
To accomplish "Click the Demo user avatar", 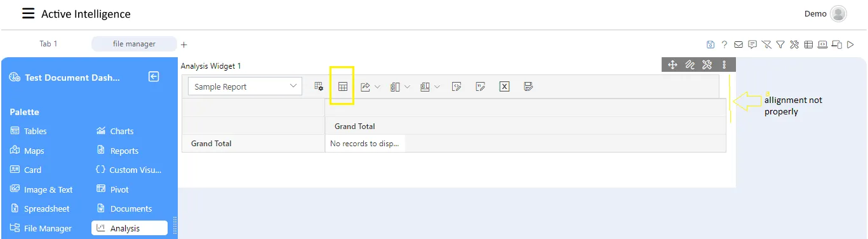I will pyautogui.click(x=838, y=13).
